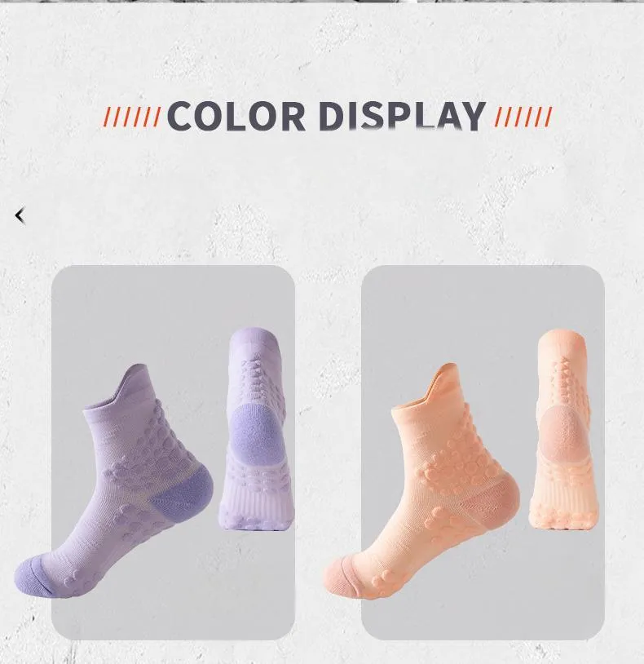This screenshot has width=644, height=664.
Task: Select the orange sock color card
Action: [x=483, y=452]
